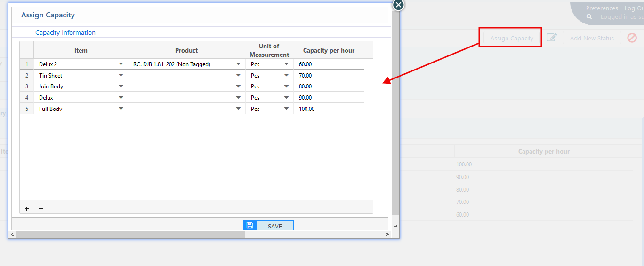644x266 pixels.
Task: Open unit dropdown for Tin Sheet row
Action: pyautogui.click(x=286, y=75)
